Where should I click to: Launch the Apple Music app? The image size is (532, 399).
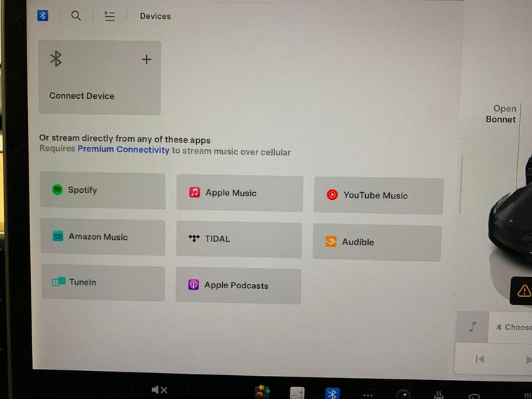240,194
